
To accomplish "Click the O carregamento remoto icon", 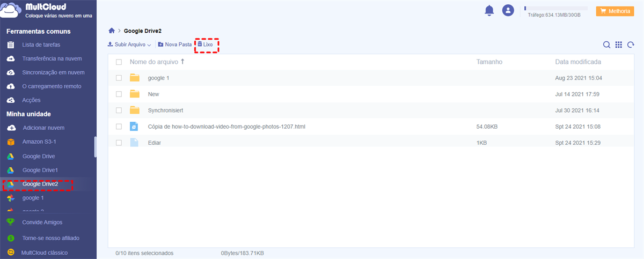I will point(10,86).
